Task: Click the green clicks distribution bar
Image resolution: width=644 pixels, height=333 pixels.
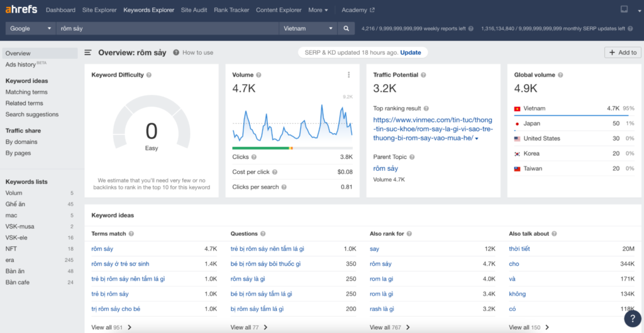Action: 260,148
